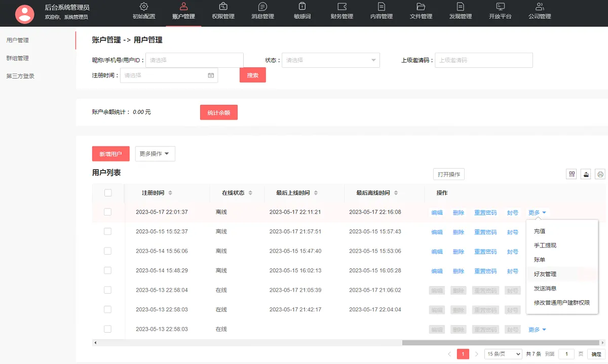Open the 消息管理 module icon
Screen dimensions: 608x364
[x=262, y=8]
